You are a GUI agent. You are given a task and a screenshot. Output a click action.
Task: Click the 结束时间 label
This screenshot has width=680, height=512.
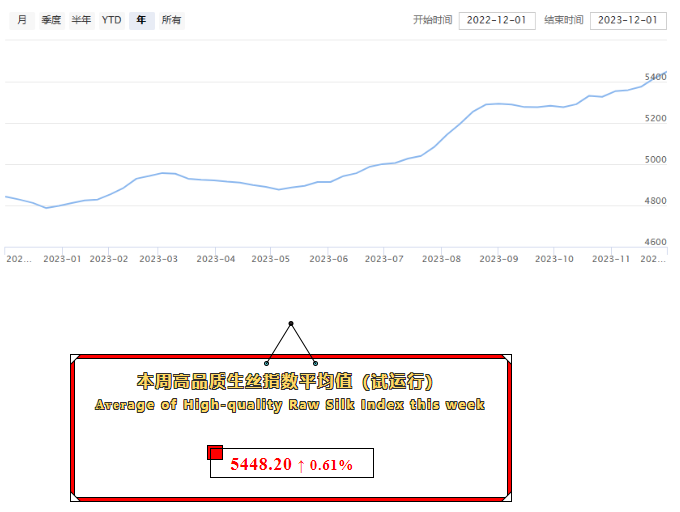click(564, 20)
